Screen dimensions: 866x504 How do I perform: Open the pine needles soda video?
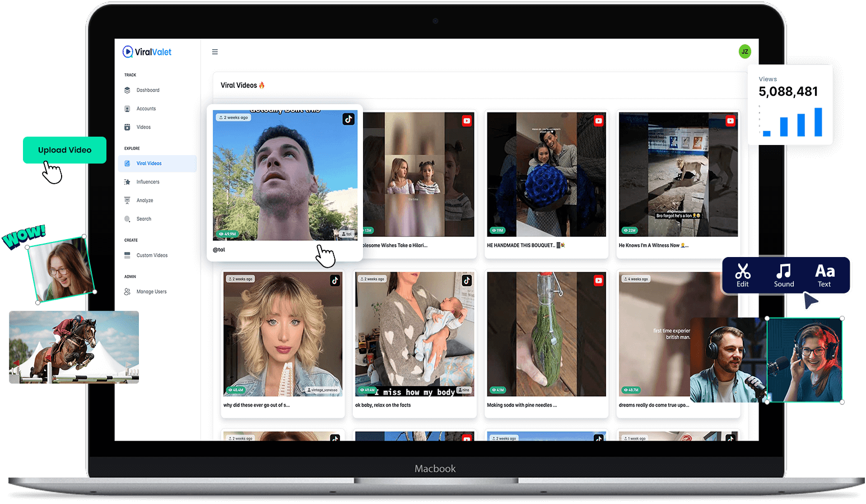click(546, 334)
